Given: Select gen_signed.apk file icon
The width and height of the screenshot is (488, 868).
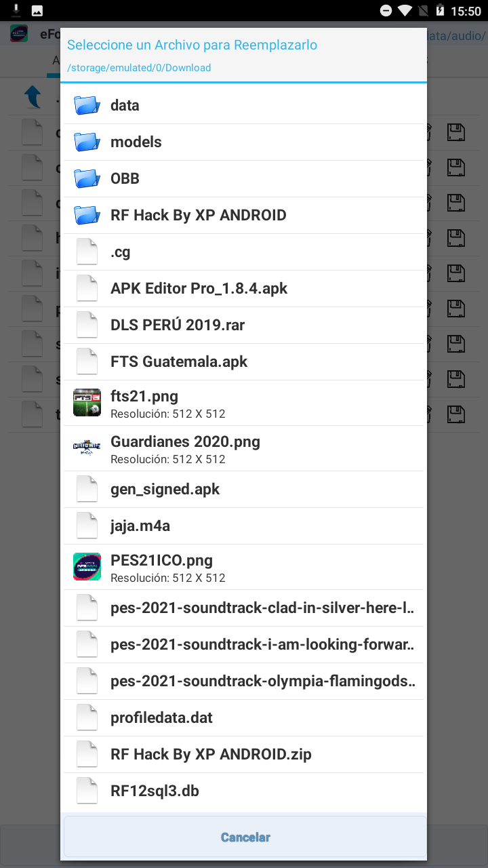Looking at the screenshot, I should point(87,489).
